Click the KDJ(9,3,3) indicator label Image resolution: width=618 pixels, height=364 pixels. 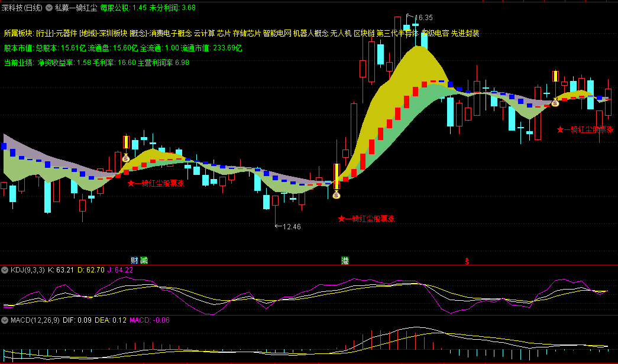[28, 270]
